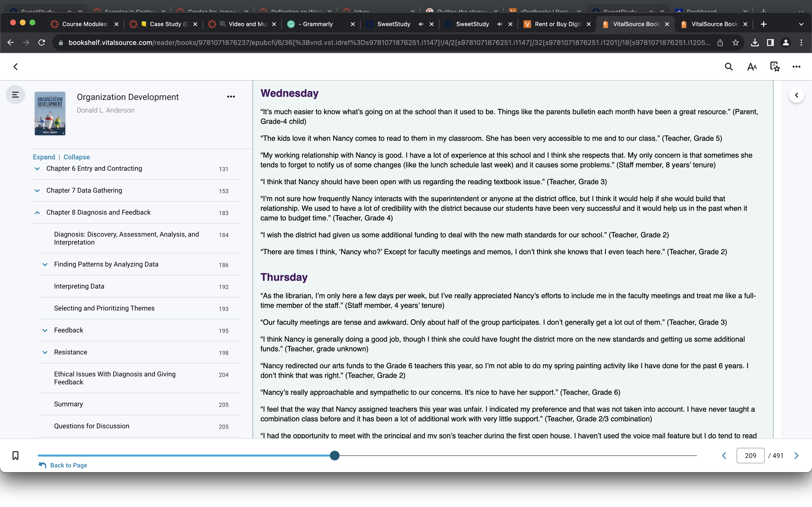This screenshot has width=812, height=507.
Task: Open the book search magnifier icon
Action: point(728,67)
